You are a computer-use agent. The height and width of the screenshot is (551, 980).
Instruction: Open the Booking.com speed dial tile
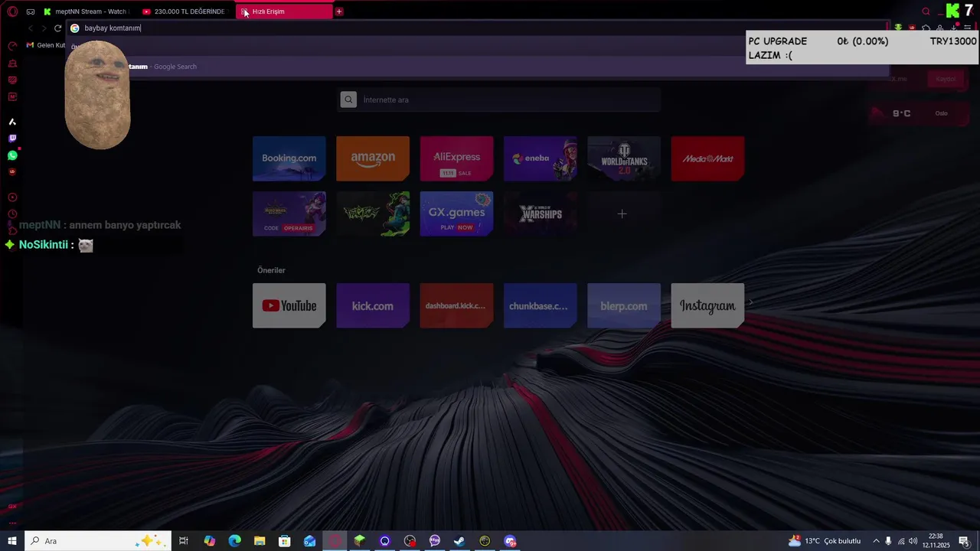[x=289, y=158]
